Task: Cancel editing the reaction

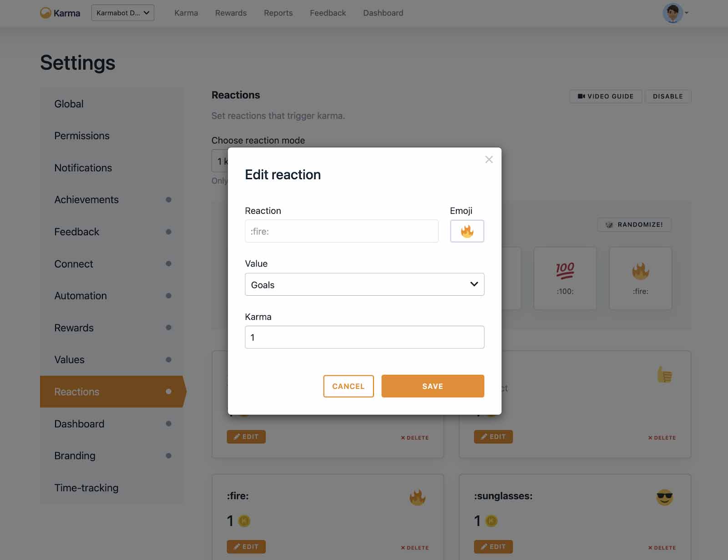Action: click(348, 386)
